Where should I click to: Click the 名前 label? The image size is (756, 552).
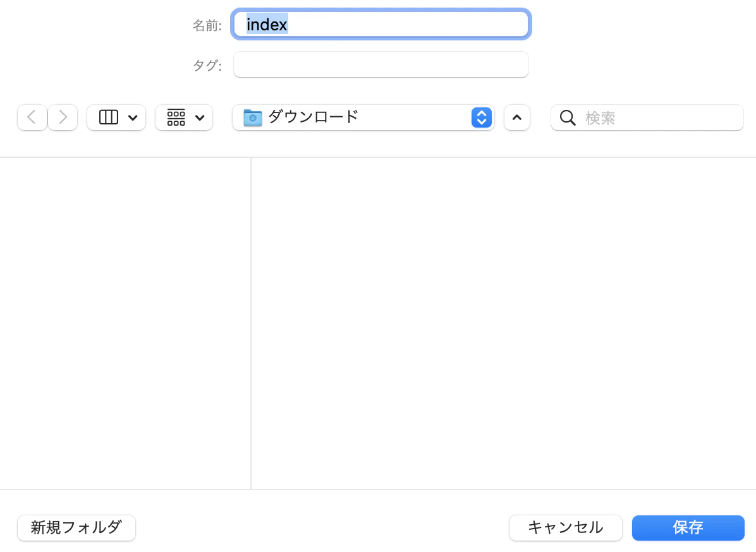tap(207, 24)
